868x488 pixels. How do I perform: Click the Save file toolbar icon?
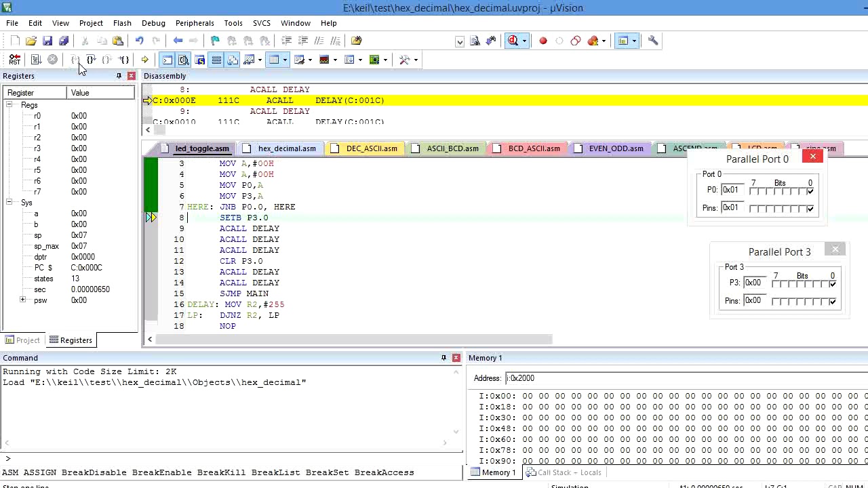47,41
